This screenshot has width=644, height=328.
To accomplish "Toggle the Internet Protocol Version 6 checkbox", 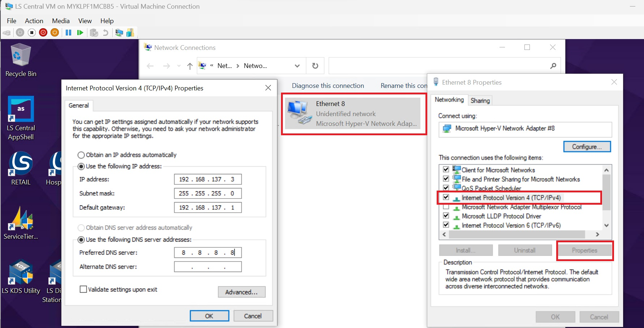I will pos(446,225).
